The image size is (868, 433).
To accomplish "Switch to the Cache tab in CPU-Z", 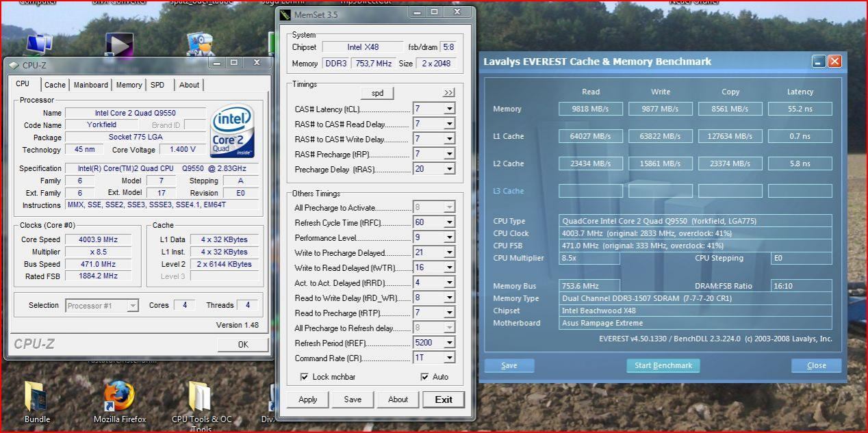I will (55, 85).
